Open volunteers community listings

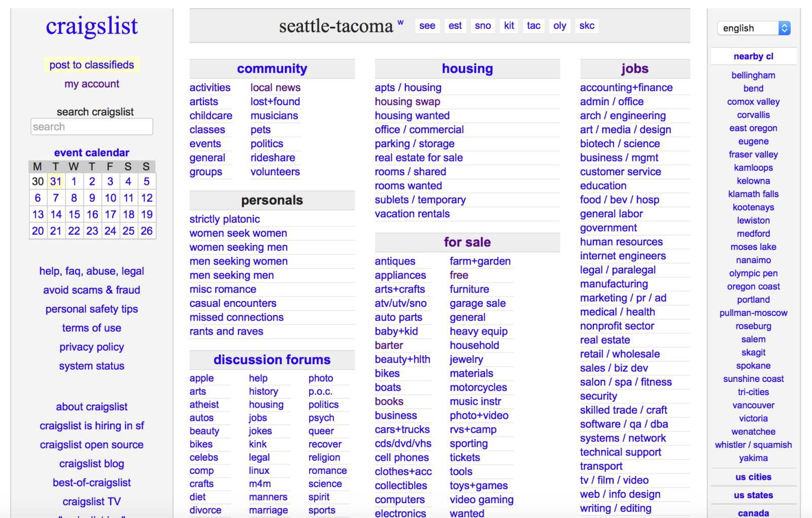[x=275, y=172]
